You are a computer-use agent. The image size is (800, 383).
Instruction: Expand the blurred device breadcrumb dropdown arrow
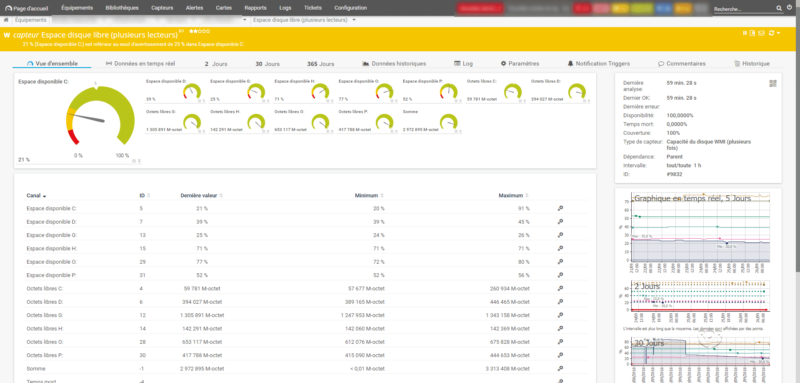tap(245, 20)
